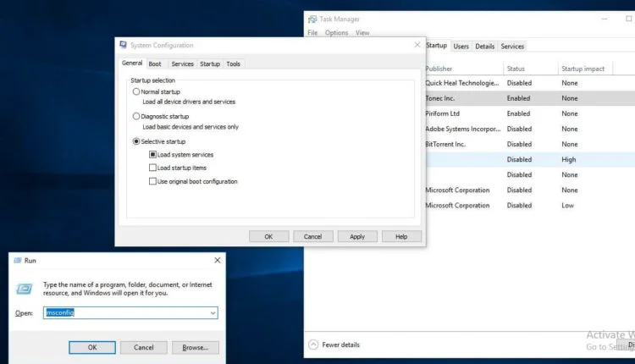Image resolution: width=635 pixels, height=364 pixels.
Task: Collapse Task Manager with Fewer details arrow
Action: pos(313,345)
